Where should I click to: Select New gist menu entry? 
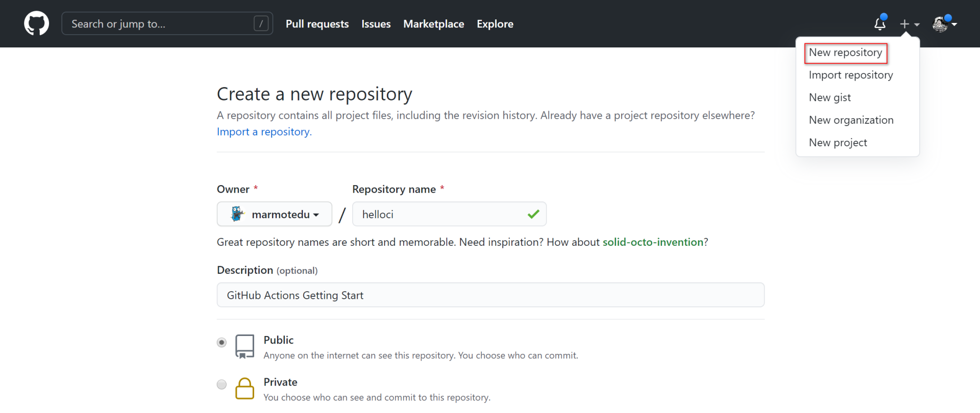(829, 97)
